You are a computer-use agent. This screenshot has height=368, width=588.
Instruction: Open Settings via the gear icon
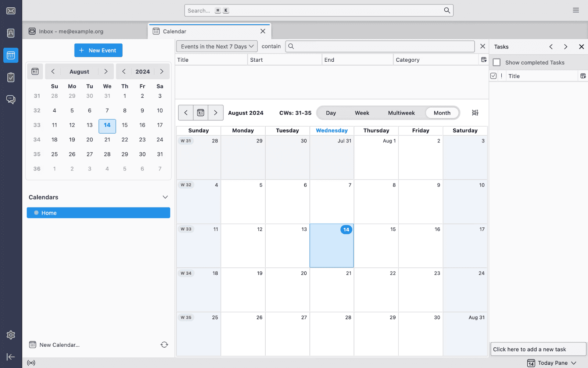pos(11,335)
